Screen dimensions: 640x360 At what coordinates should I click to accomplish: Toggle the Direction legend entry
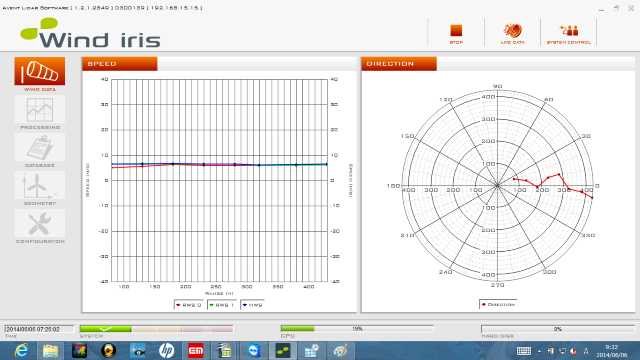[498, 304]
